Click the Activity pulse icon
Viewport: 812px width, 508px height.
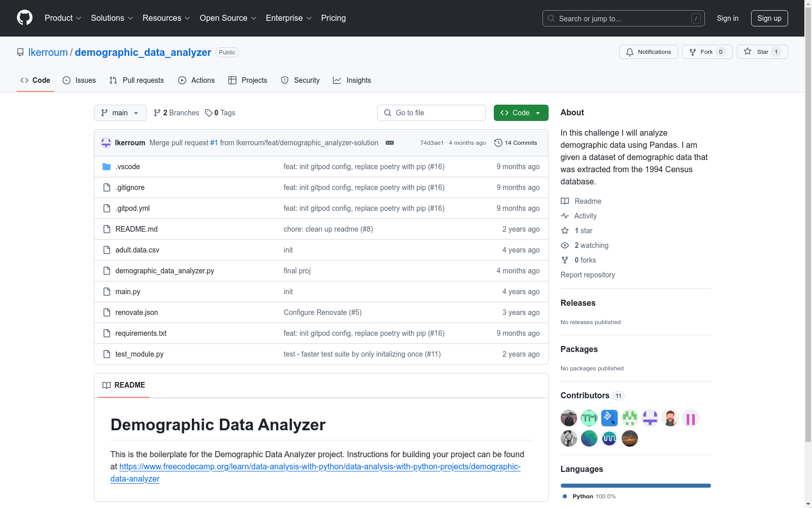point(565,216)
